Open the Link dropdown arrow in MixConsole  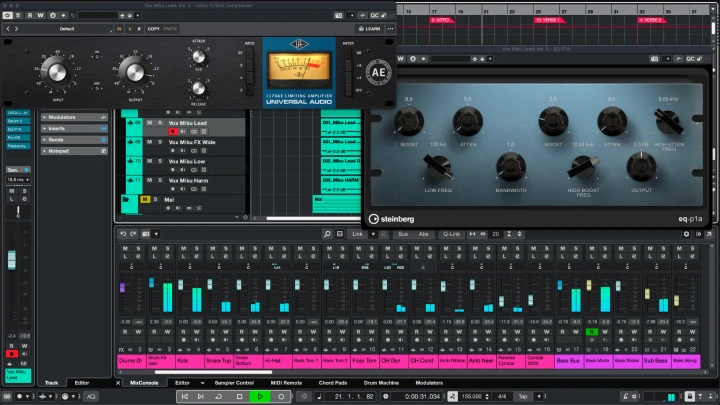point(373,234)
